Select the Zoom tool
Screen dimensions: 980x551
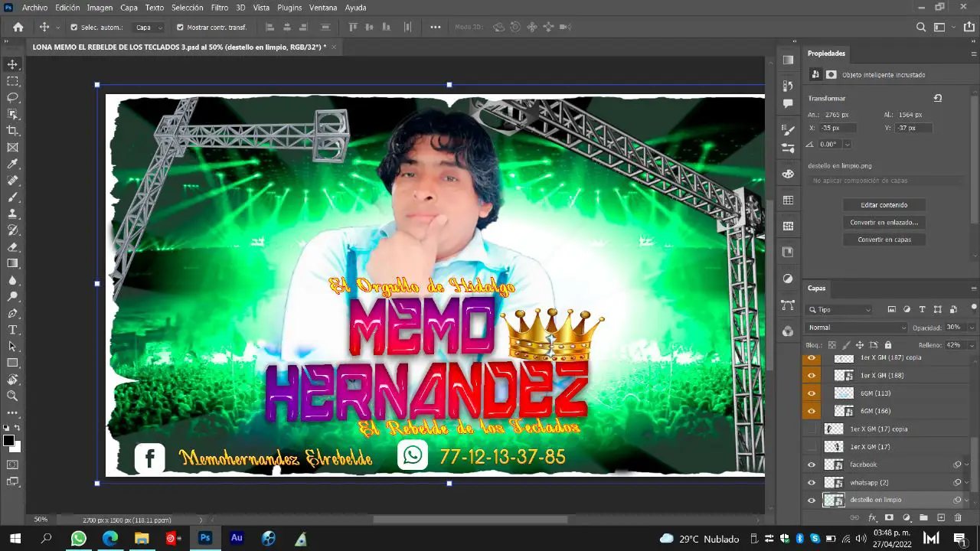pyautogui.click(x=13, y=396)
